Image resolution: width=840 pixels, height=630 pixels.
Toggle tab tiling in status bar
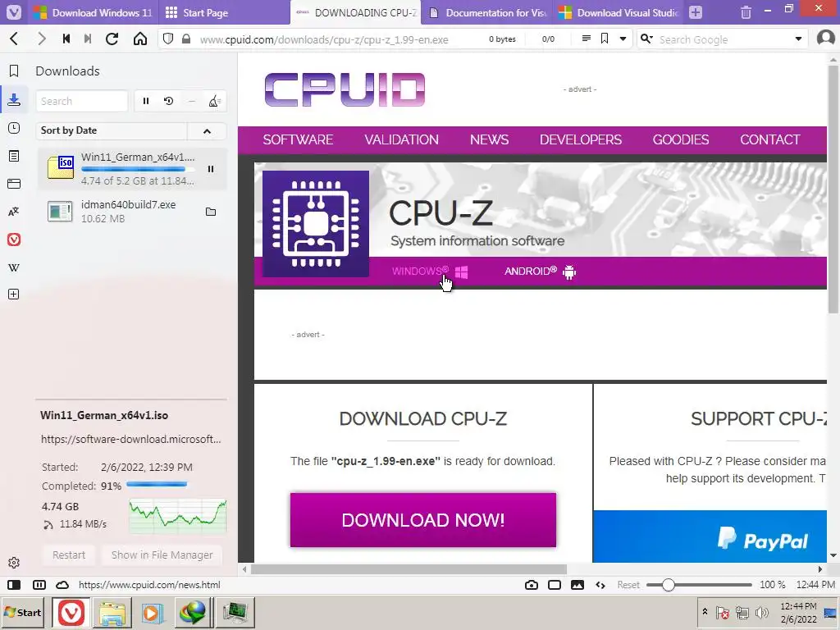point(39,585)
